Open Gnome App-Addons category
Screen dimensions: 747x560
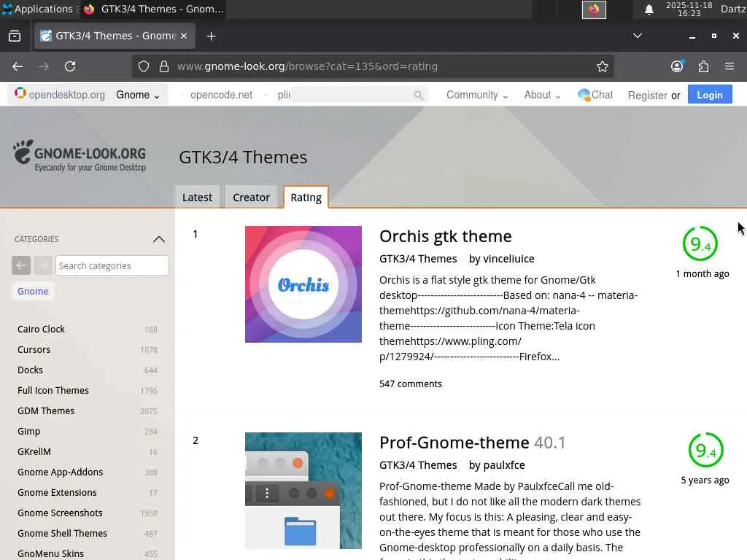[60, 472]
